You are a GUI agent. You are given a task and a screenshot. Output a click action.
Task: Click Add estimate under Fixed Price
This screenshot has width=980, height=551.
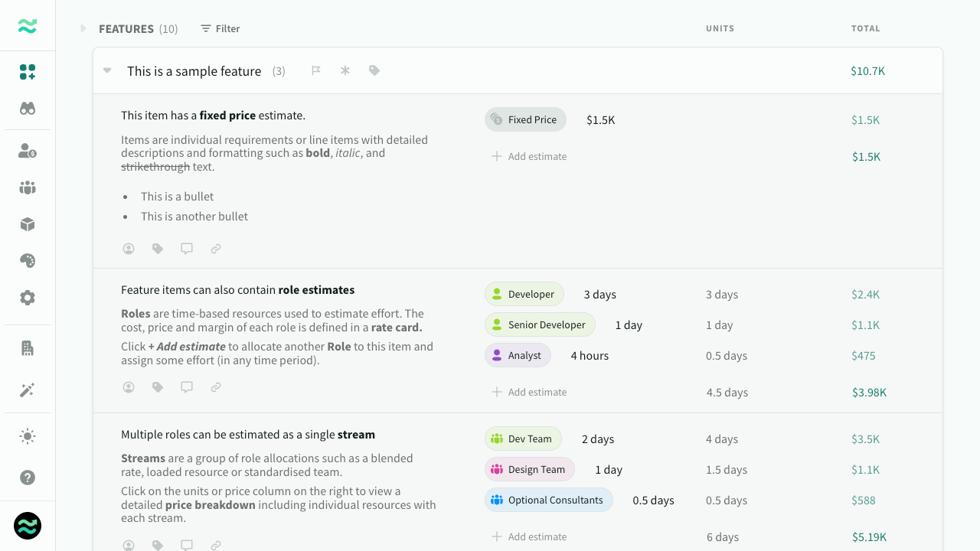point(529,156)
